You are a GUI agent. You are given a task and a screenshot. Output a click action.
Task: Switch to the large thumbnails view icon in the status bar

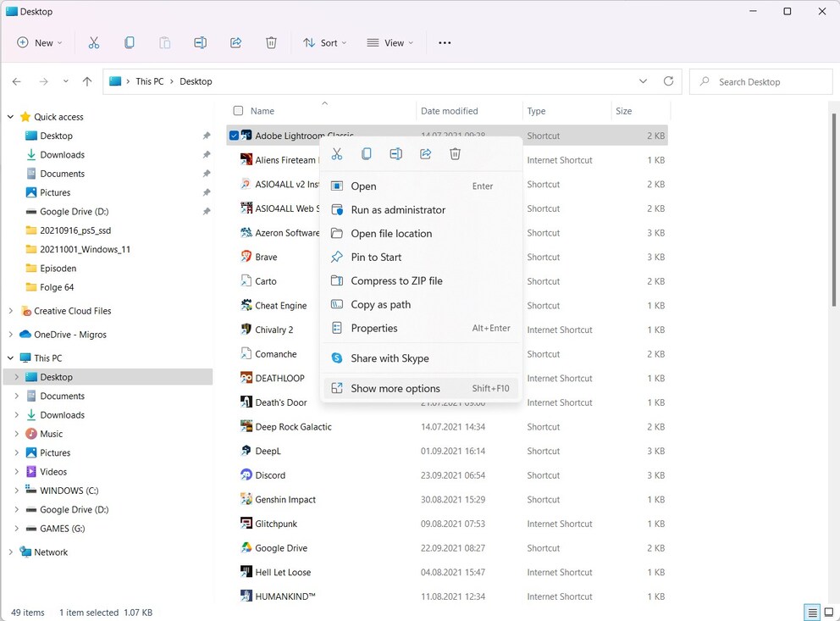[829, 613]
